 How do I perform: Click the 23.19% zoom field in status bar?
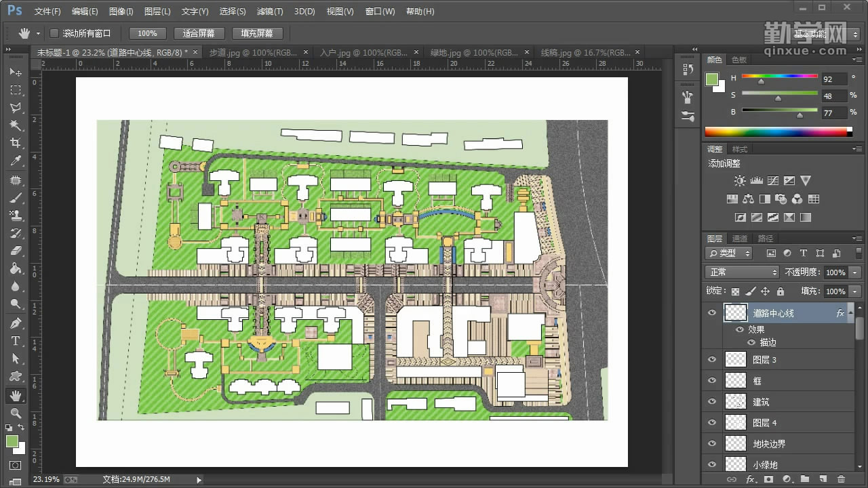(x=46, y=479)
